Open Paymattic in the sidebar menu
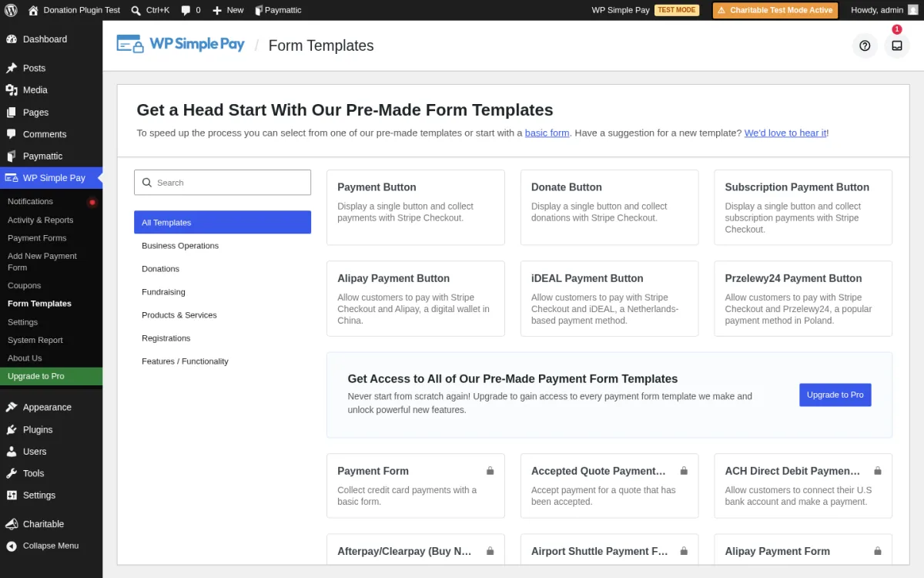Screen dimensions: 924x578 [51, 156]
